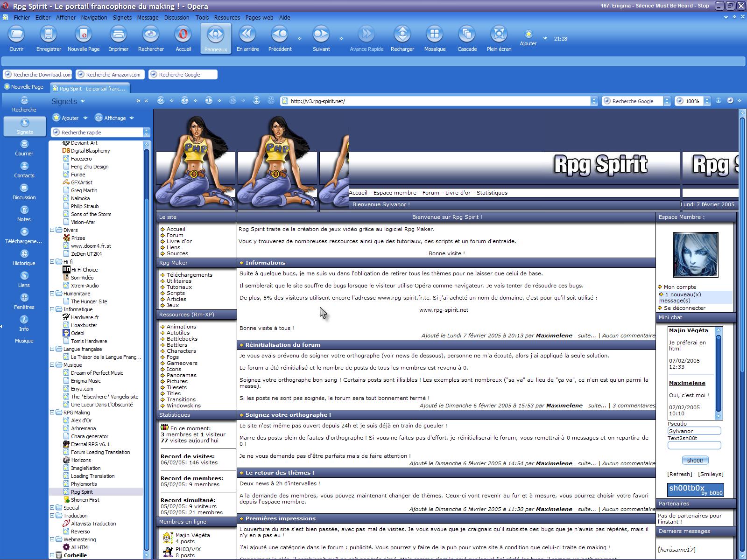Open the Info panel
Image resolution: width=747 pixels, height=560 pixels.
click(24, 324)
